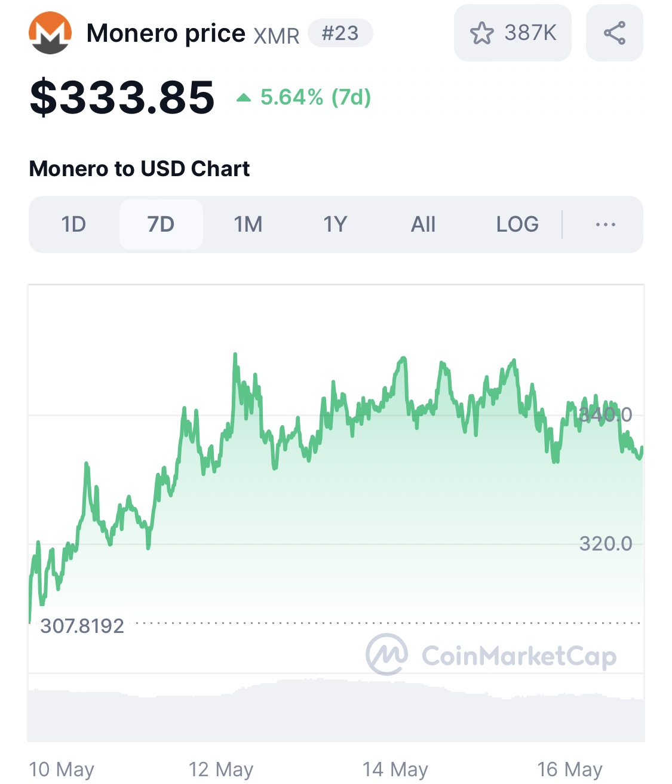Screen dimensions: 672x784
Task: Select the All time chart range
Action: (x=423, y=225)
